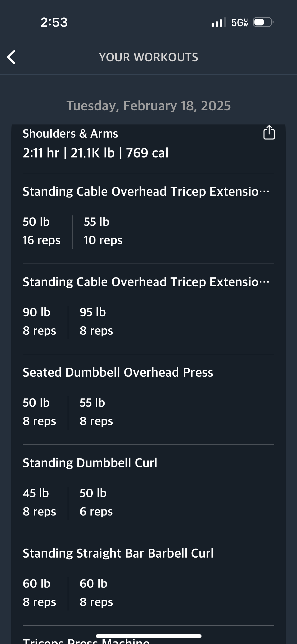
Task: Select the 45 lb 8 reps set
Action: tap(39, 502)
